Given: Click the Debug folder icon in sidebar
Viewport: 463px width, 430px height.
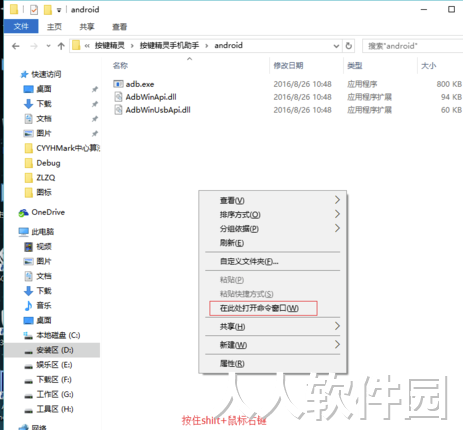Looking at the screenshot, I should 29,163.
